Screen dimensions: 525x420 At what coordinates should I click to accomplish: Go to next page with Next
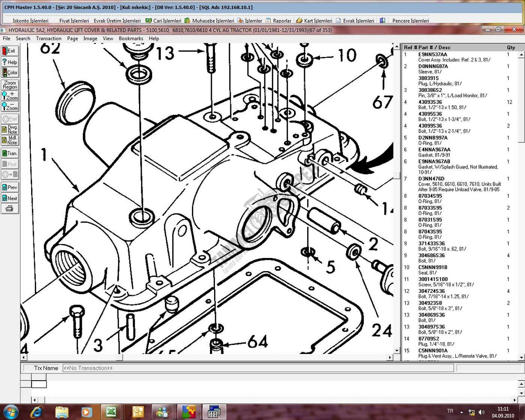coord(10,198)
